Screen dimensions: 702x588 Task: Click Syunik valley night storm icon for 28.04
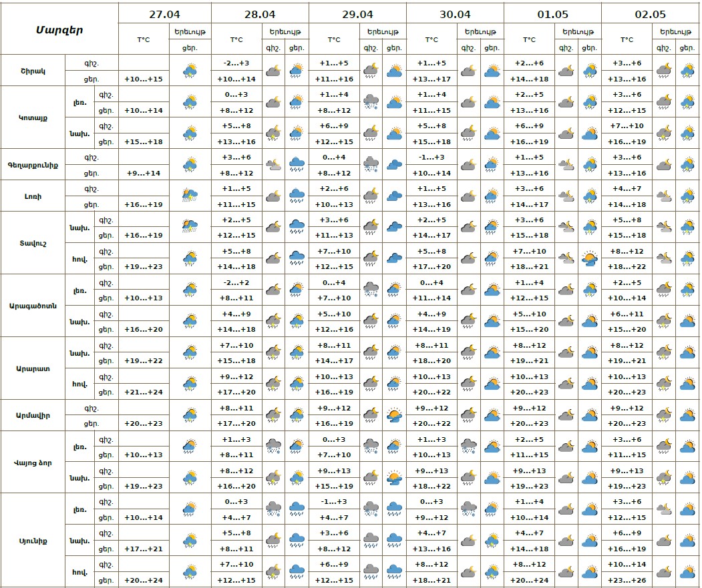coord(273,571)
